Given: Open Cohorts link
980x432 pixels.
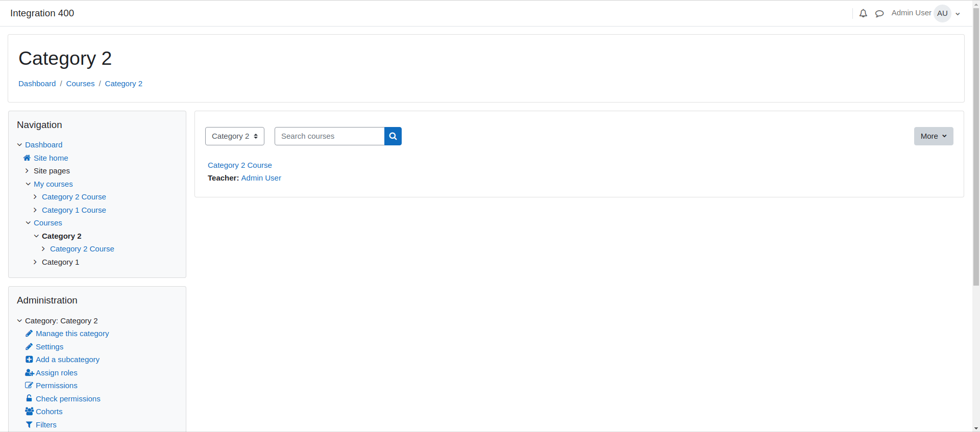Looking at the screenshot, I should (x=49, y=412).
